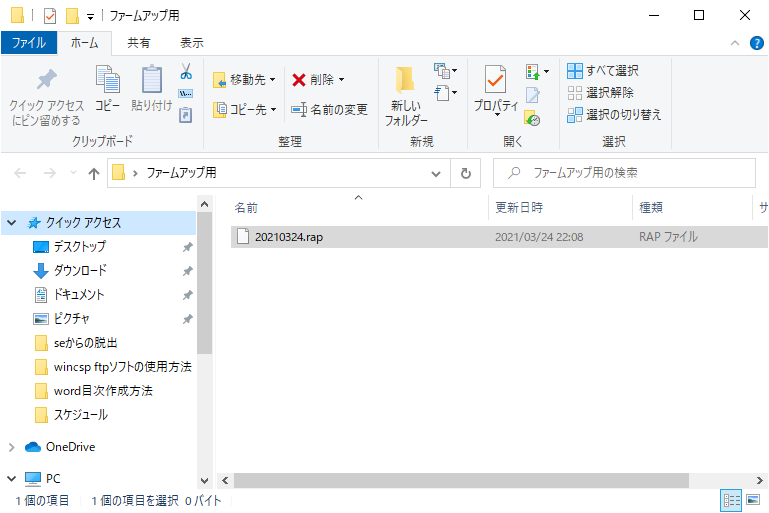
Task: Open the Help question mark icon
Action: tap(757, 43)
